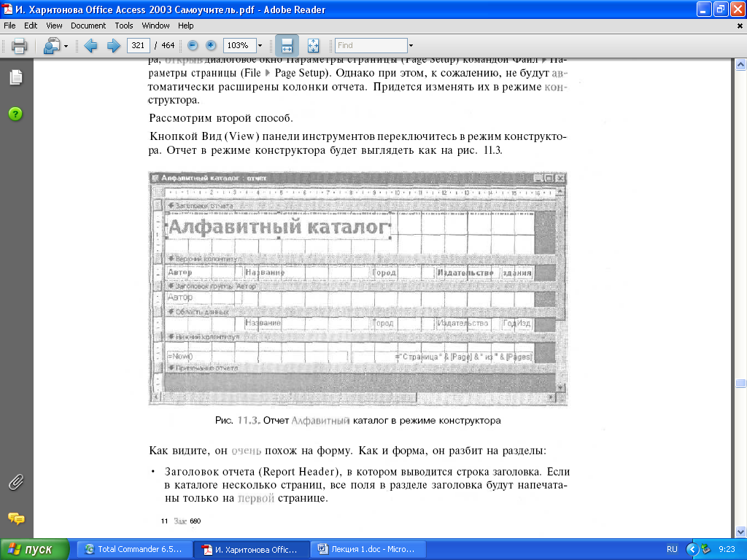This screenshot has height=560, width=747.
Task: Click the Заголовок отчета bullet text
Action: (x=366, y=485)
